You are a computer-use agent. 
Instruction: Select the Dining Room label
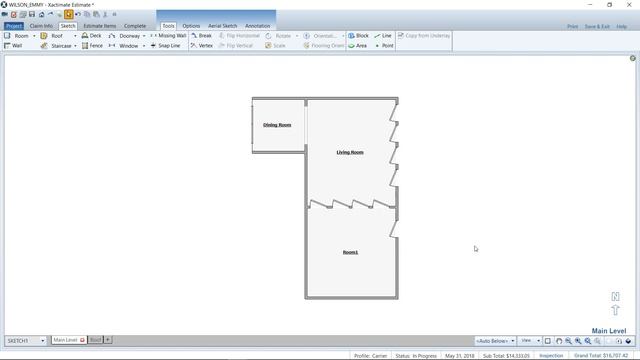tap(277, 125)
